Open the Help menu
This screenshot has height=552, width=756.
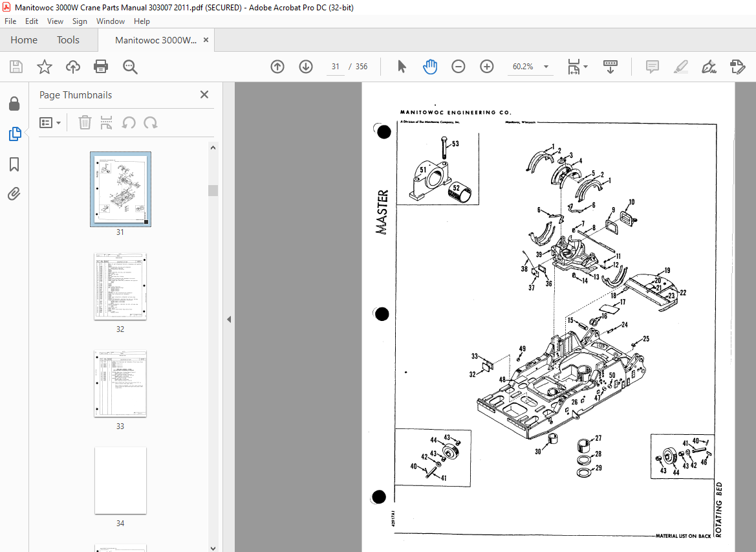click(x=142, y=21)
